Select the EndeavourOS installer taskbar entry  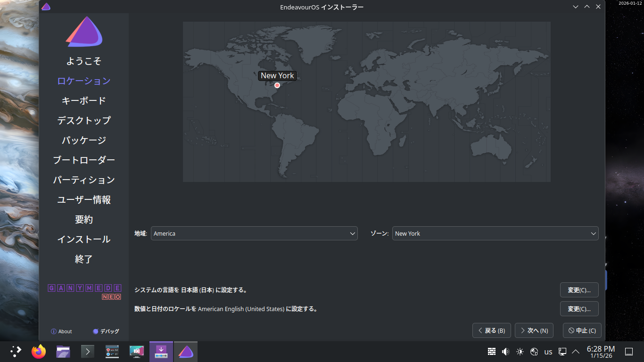(x=186, y=351)
